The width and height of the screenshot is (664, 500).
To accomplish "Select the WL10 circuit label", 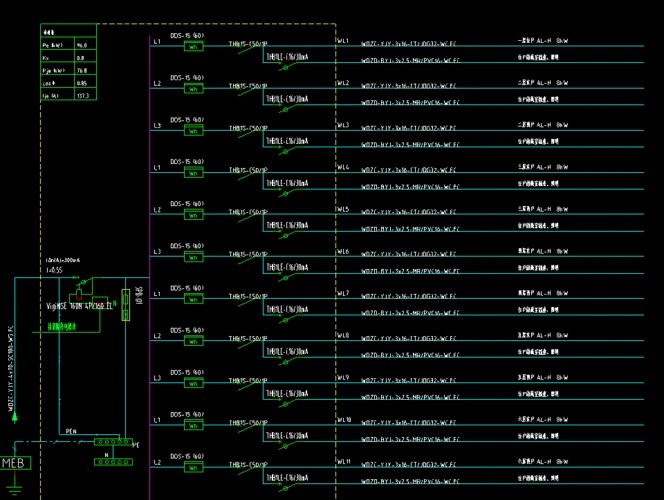I will 343,420.
